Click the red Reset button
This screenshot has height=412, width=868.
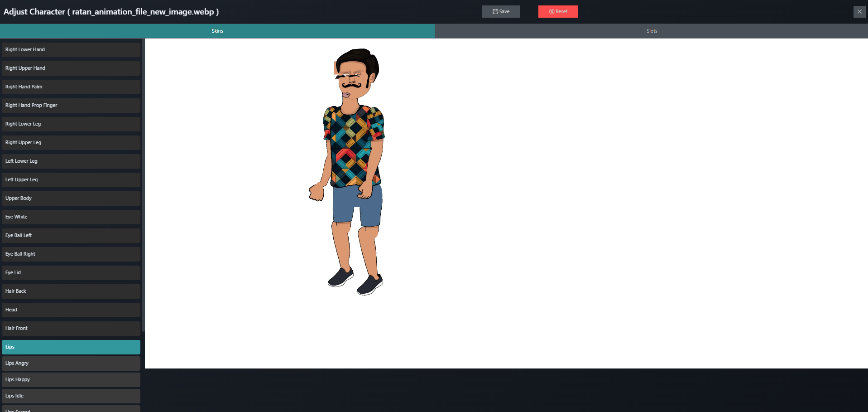click(x=558, y=11)
